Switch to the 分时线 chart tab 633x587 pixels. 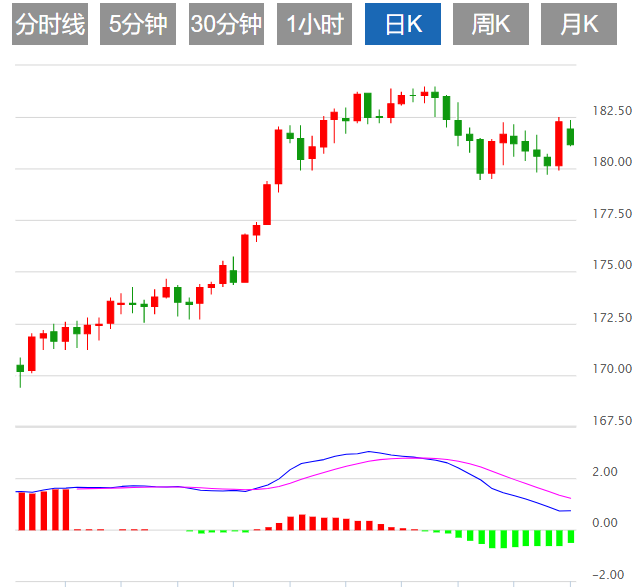[x=50, y=24]
